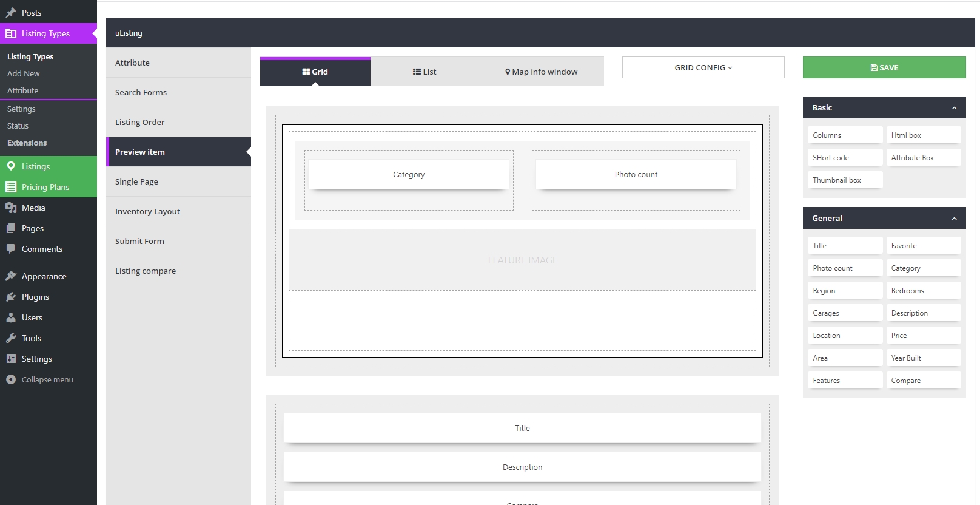This screenshot has width=980, height=505.
Task: Click the Title block in preview layout
Action: 522,428
